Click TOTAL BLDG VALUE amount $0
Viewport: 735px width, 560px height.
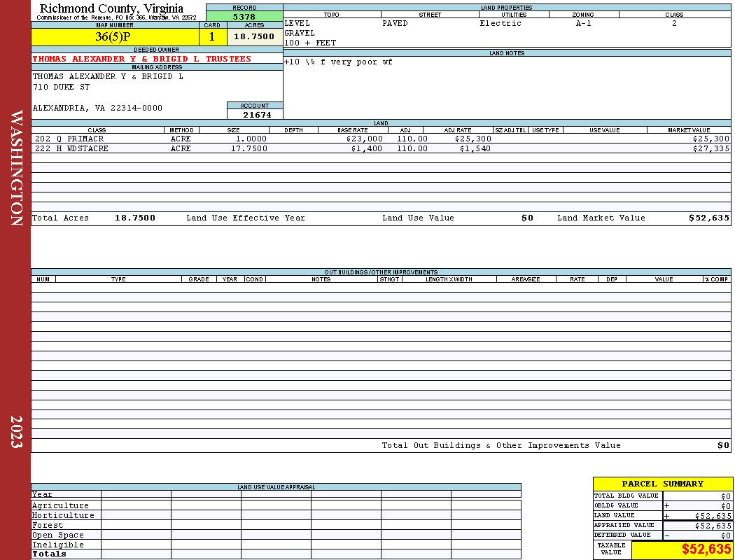(726, 496)
